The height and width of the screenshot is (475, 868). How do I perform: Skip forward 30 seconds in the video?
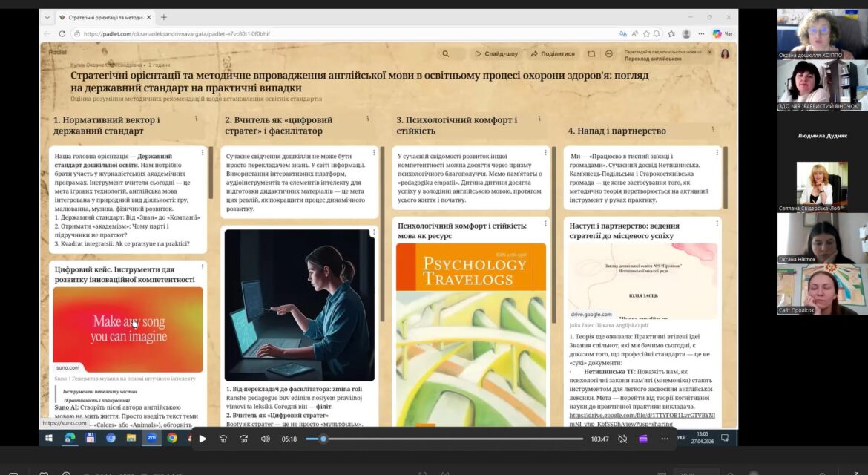pos(244,439)
